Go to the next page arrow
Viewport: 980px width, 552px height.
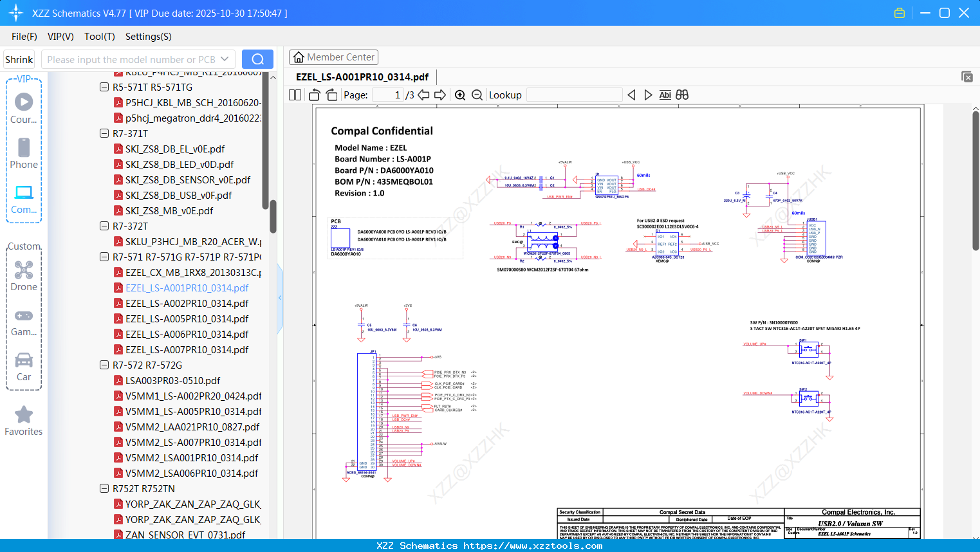click(440, 95)
